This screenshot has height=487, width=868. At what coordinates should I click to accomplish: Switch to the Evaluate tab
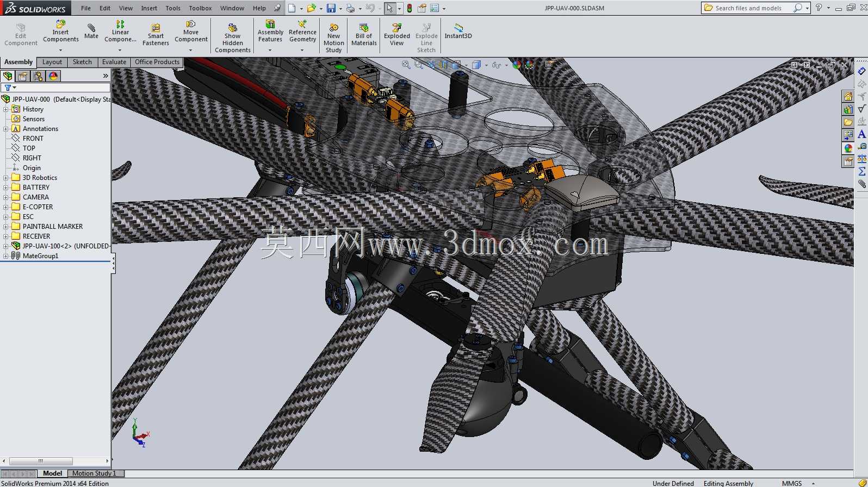pyautogui.click(x=114, y=62)
